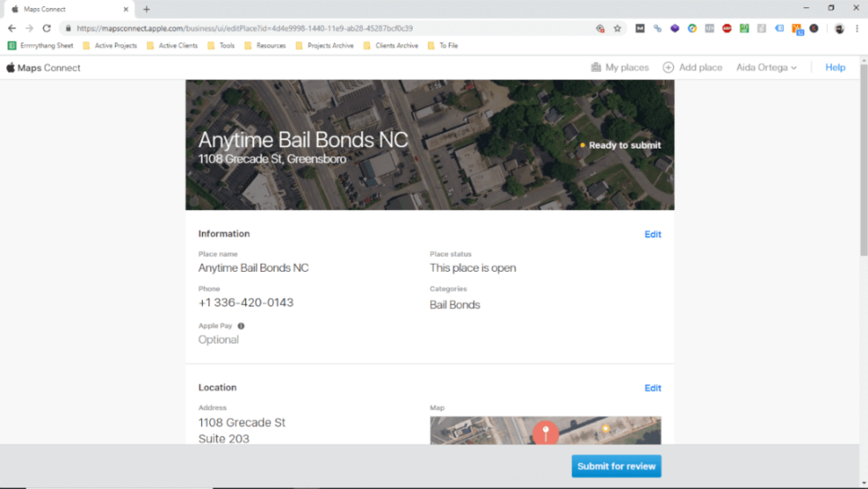Click the Apple Pay Optional value
Viewport: 868px width, 489px height.
219,340
